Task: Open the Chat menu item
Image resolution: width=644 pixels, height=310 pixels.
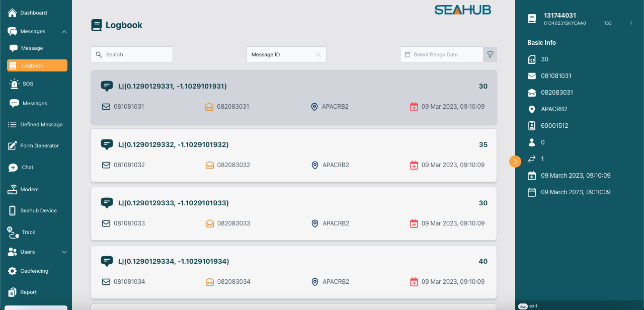Action: (x=27, y=168)
